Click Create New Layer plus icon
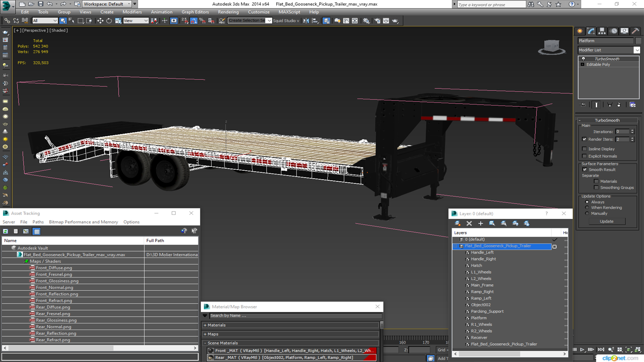The width and height of the screenshot is (644, 362). click(x=480, y=223)
